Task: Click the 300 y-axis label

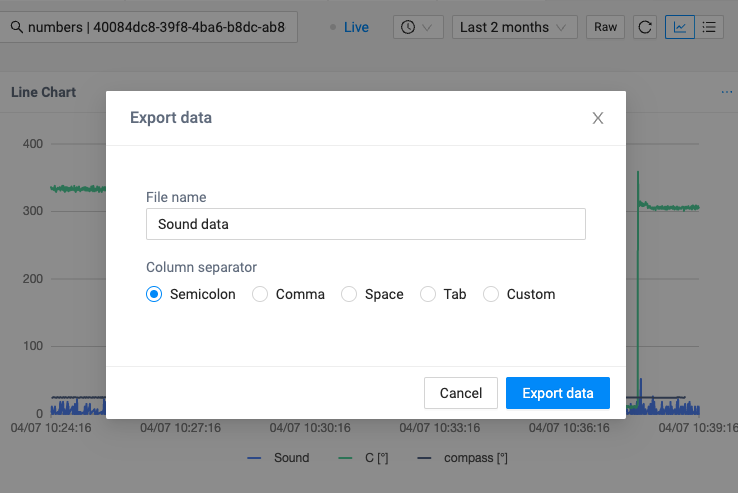Action: click(32, 210)
